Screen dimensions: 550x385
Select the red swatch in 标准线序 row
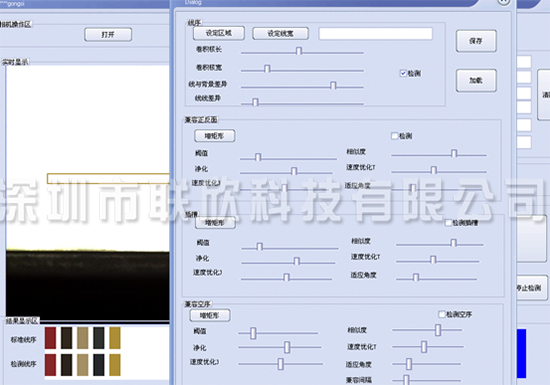pyautogui.click(x=51, y=338)
